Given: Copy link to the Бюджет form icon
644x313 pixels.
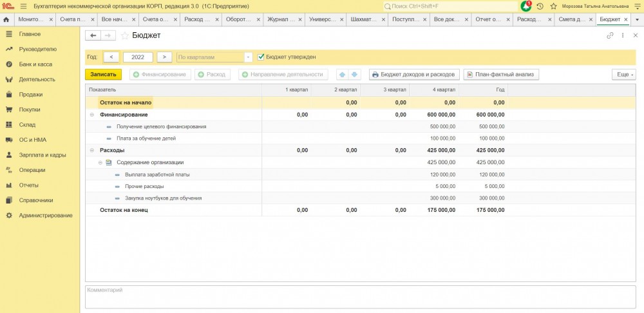Looking at the screenshot, I should [x=610, y=35].
